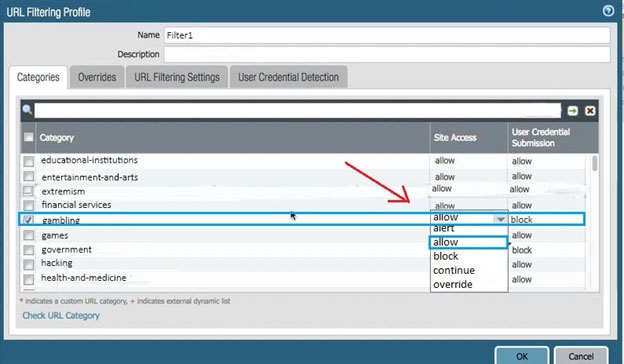Toggle the select-all checkbox in header

pos(29,137)
